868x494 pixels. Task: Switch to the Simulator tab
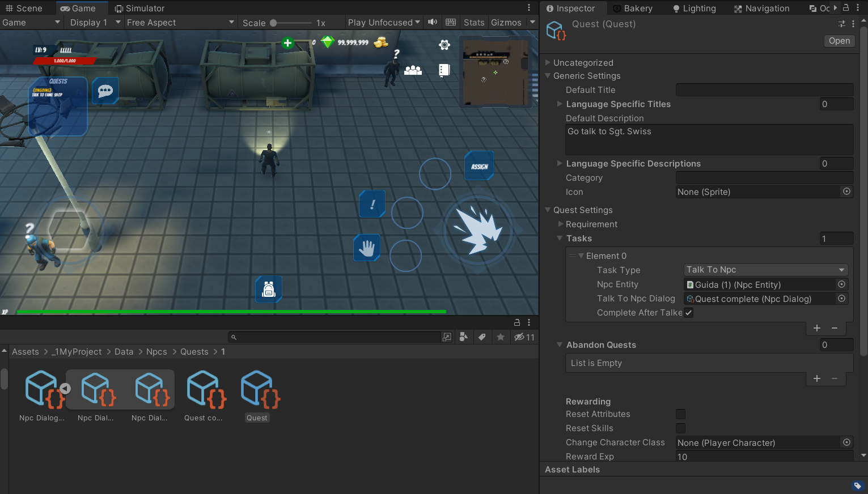point(139,8)
